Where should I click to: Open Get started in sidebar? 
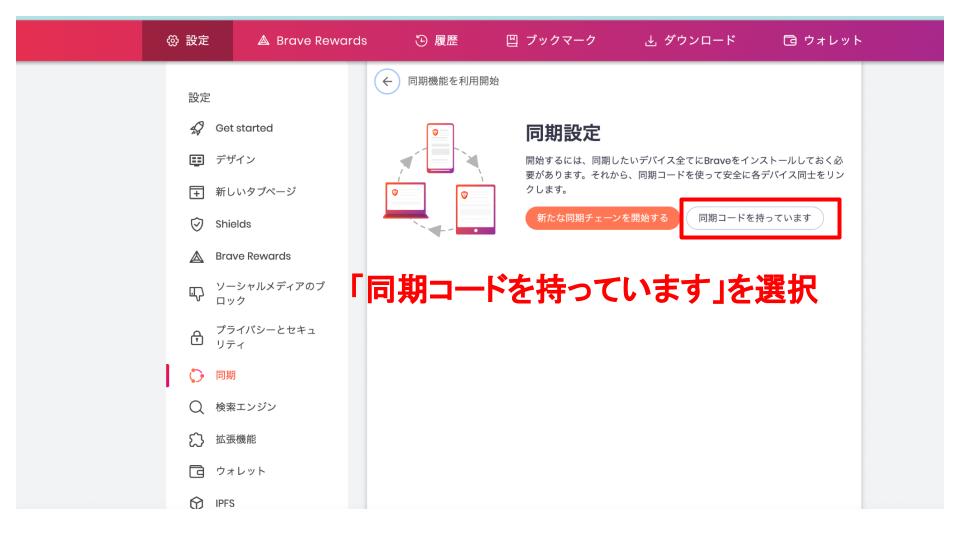coord(244,128)
